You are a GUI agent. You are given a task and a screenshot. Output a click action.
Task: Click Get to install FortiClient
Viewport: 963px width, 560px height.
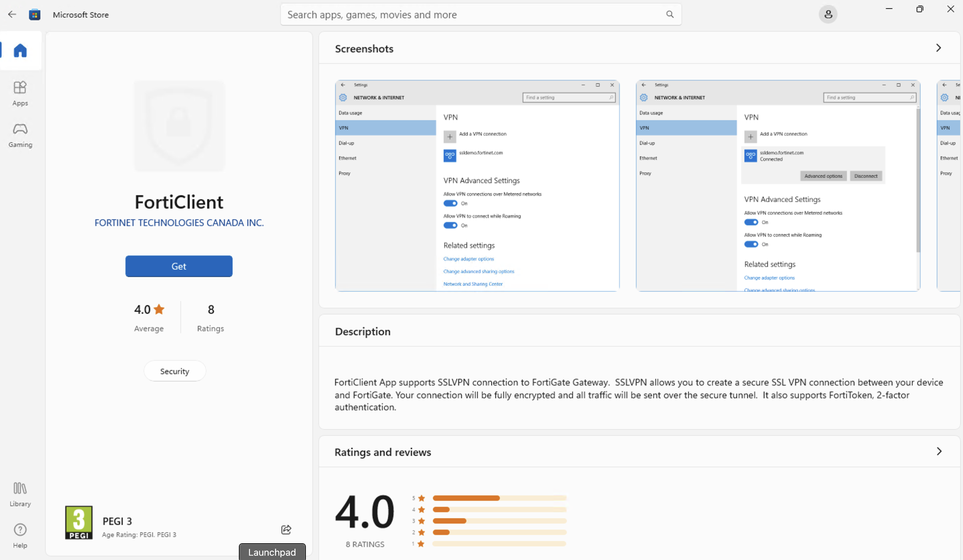(x=179, y=266)
